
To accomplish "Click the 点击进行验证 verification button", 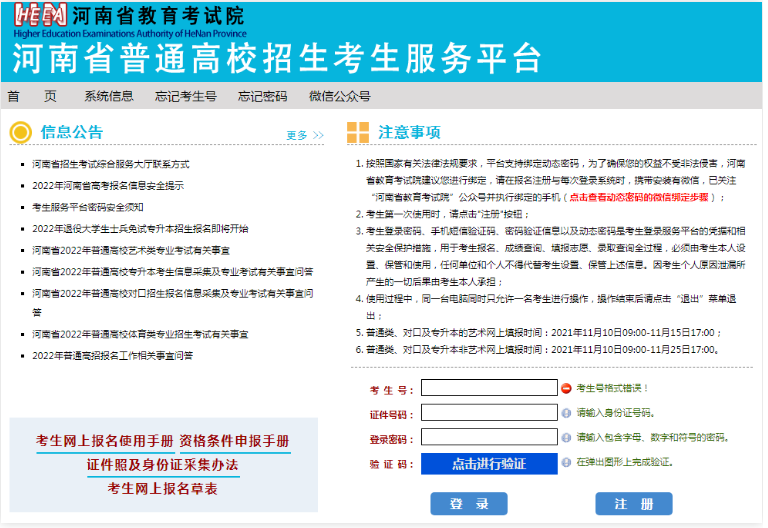I will pyautogui.click(x=488, y=464).
